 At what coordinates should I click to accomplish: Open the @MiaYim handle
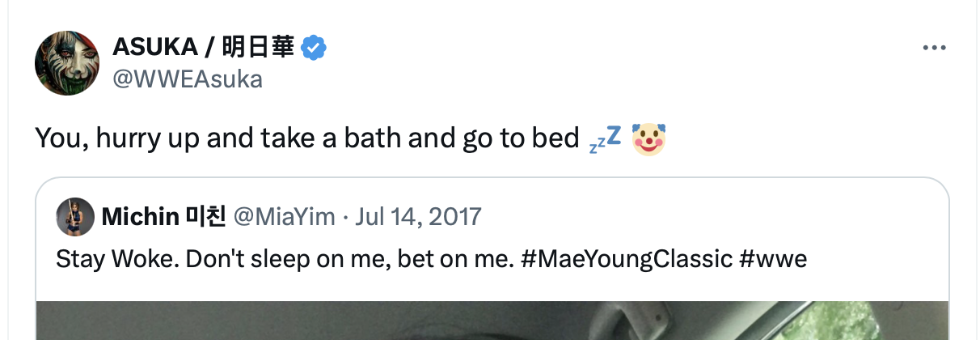tap(283, 216)
